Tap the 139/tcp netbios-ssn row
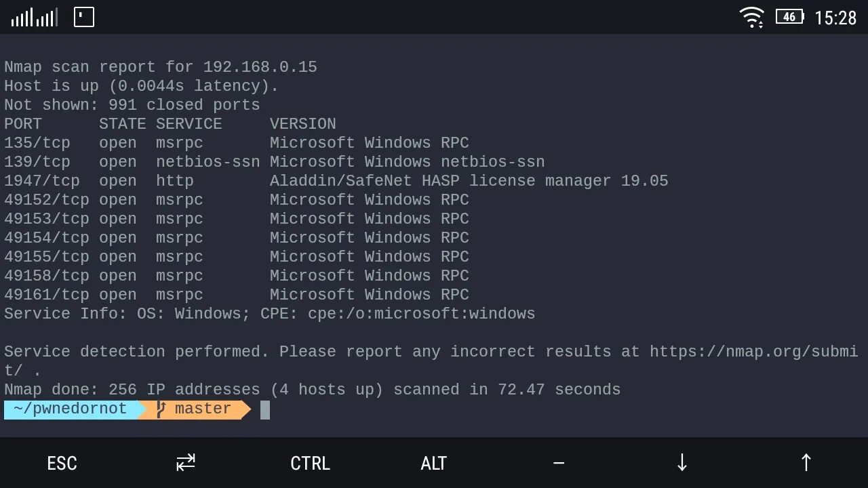The width and height of the screenshot is (868, 488). pos(274,162)
